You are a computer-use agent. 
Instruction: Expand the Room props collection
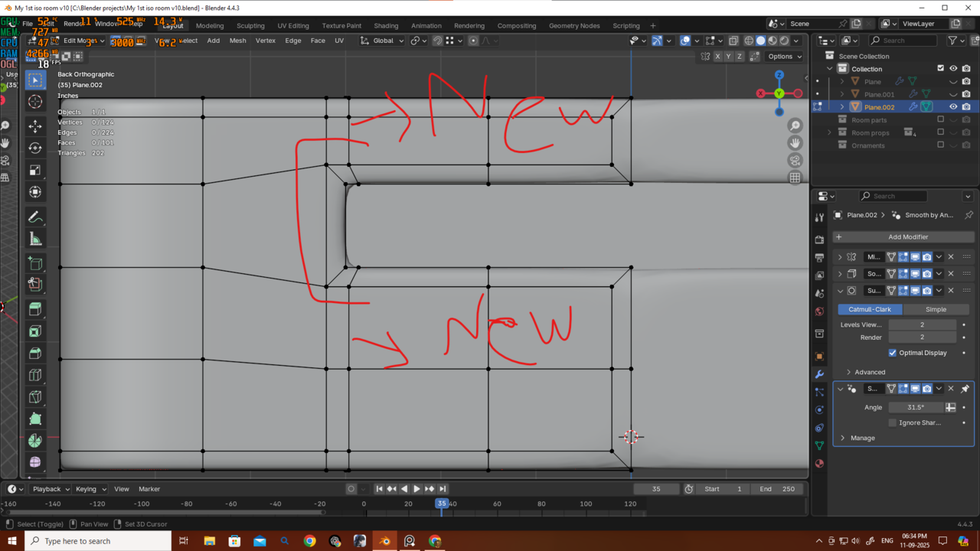(829, 132)
